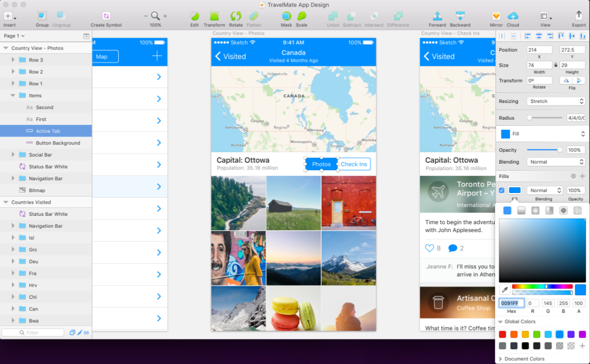Align the layer to horizontal center
The height and width of the screenshot is (364, 590).
[x=539, y=36]
